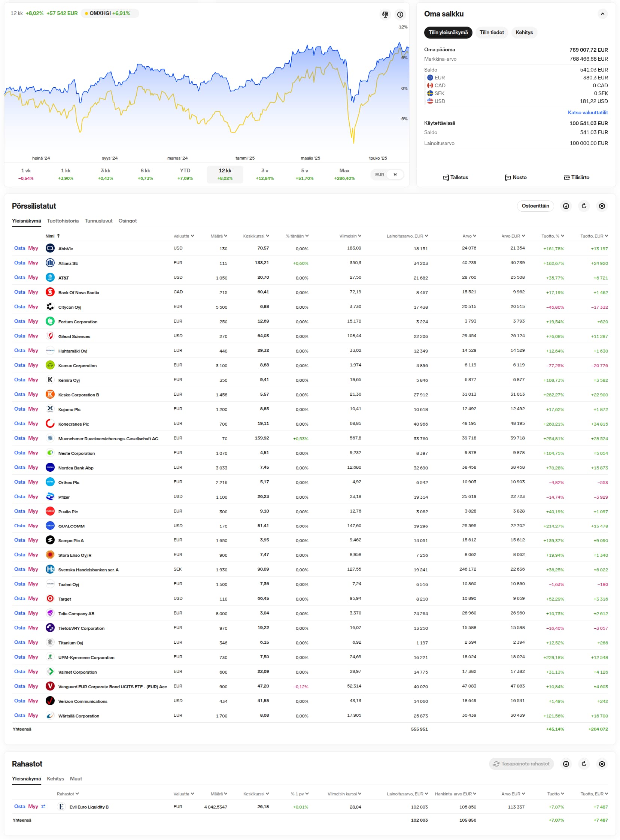The image size is (620, 840).
Task: Click Osta for Nordea Bank Abp
Action: tap(19, 468)
